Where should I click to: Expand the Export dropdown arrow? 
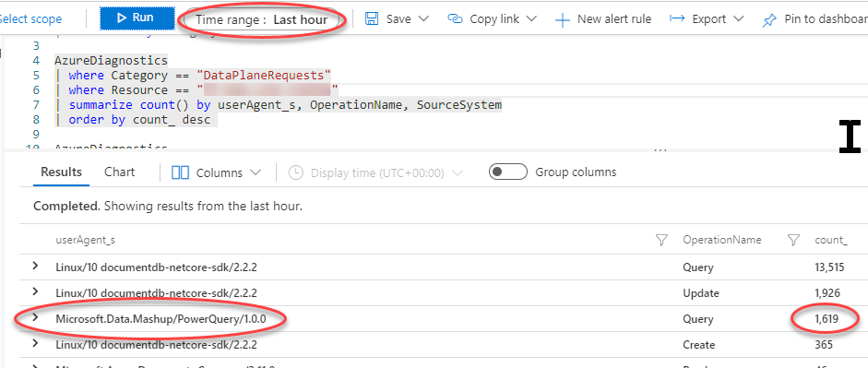(x=738, y=18)
